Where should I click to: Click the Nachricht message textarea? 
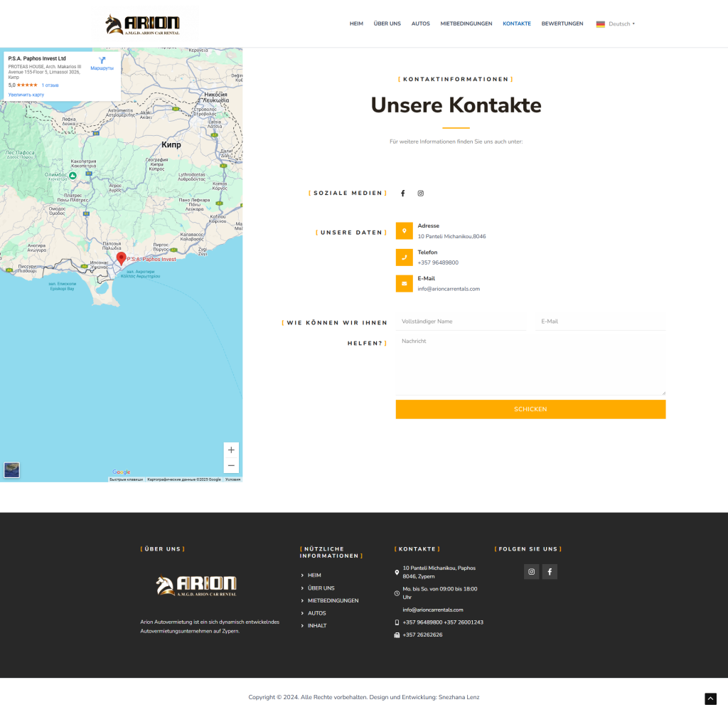pos(530,364)
